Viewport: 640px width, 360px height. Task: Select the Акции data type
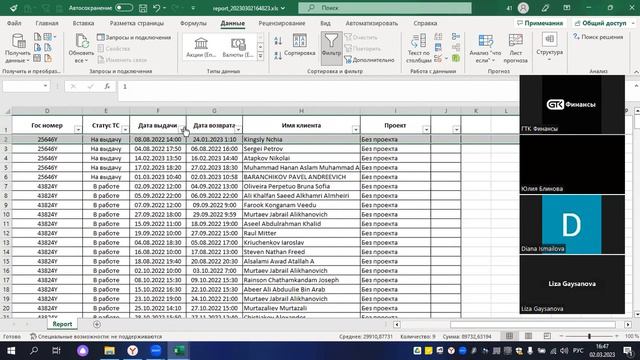click(200, 47)
